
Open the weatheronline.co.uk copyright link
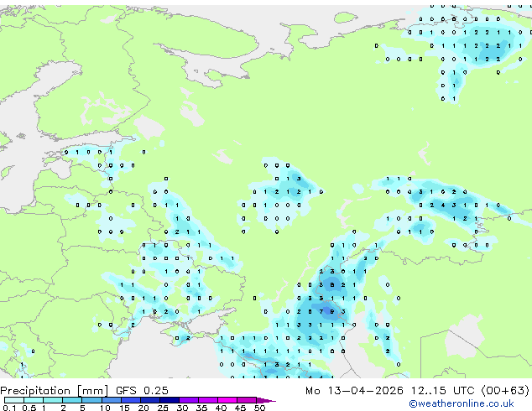click(462, 403)
